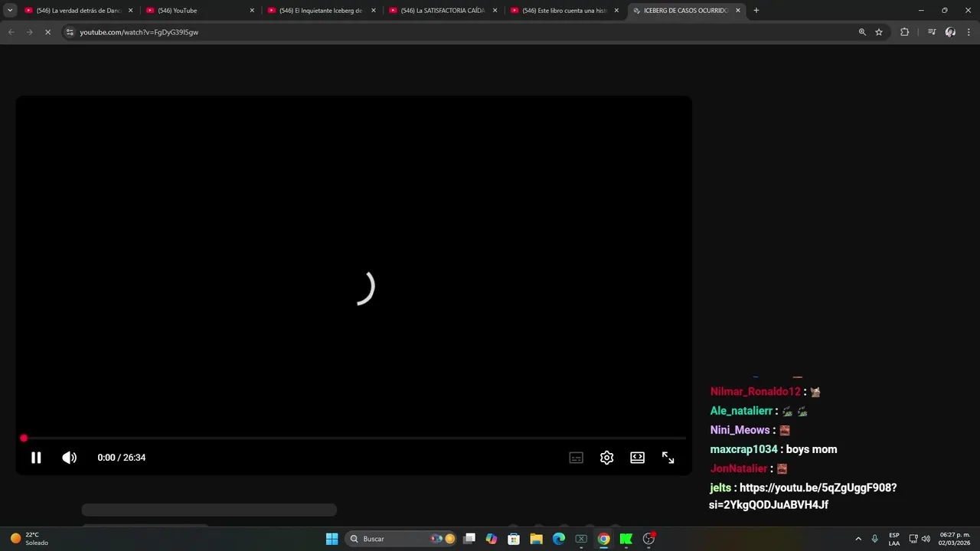Open weather widget showing 22°C Soleado
980x551 pixels.
[29, 539]
